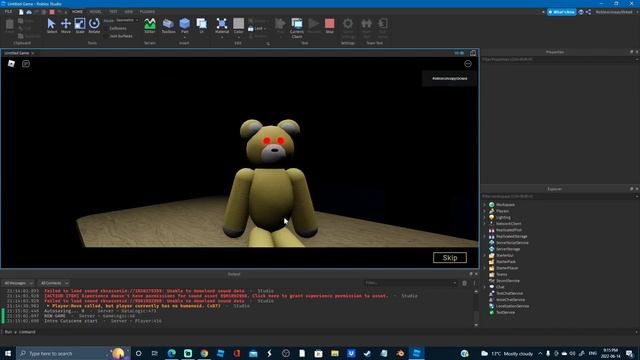This screenshot has width=640, height=360.
Task: Click the player name badge in viewport
Action: pyautogui.click(x=449, y=78)
